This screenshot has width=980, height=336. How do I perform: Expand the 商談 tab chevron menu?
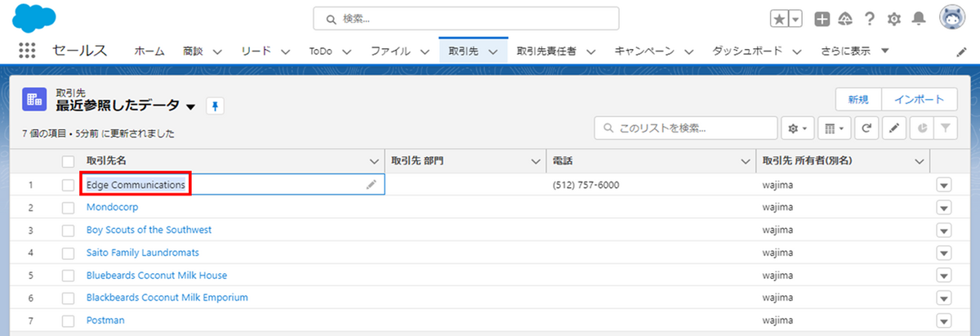[x=217, y=52]
